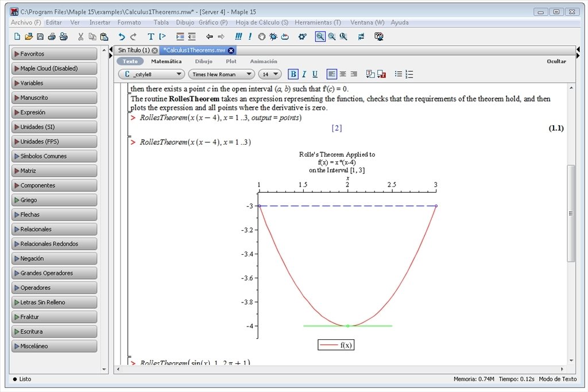Open the Hoja de Cálculo menu
The width and height of the screenshot is (588, 392).
pyautogui.click(x=262, y=22)
